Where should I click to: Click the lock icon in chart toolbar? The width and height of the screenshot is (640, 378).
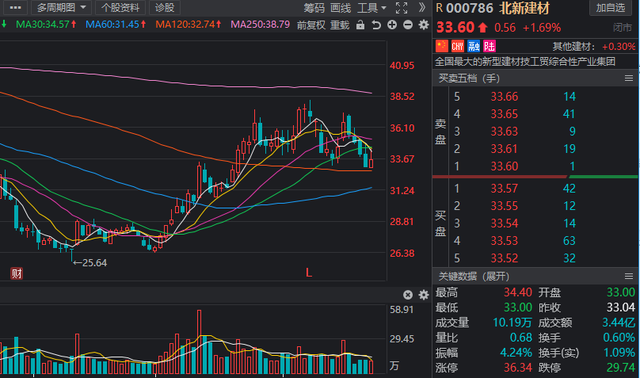point(360,25)
